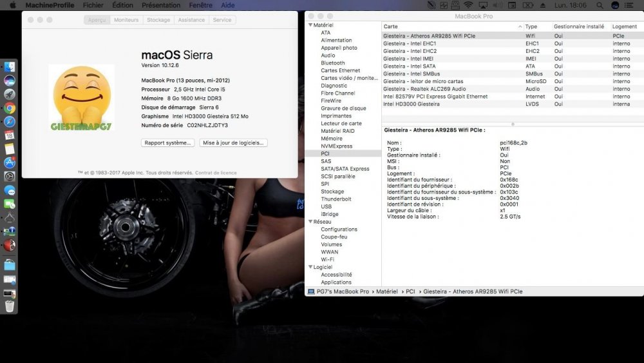Screen dimensions: 644x363
Task: Open the Édition menu
Action: (122, 5)
